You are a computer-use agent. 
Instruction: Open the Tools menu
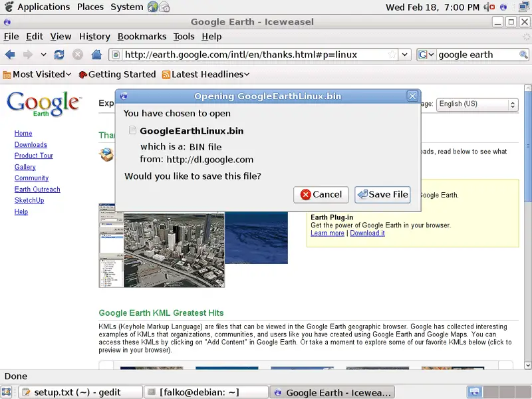[184, 37]
